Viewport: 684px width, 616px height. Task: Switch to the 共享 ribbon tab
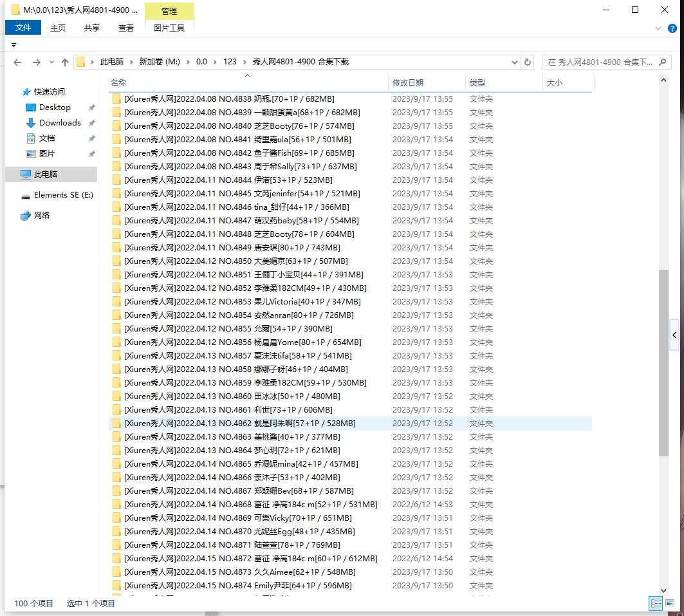[91, 28]
